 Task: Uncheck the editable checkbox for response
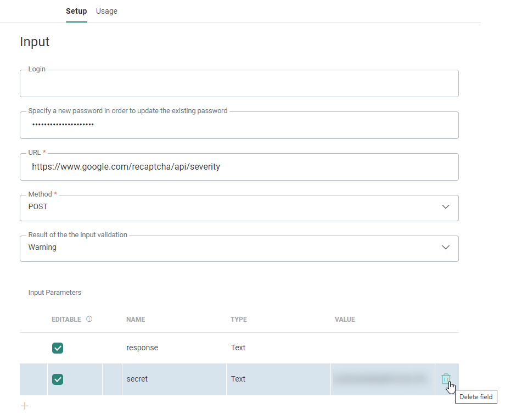point(58,348)
